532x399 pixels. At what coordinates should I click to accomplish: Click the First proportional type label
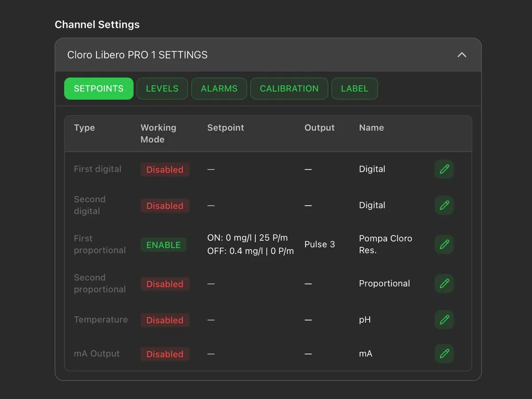coord(100,244)
